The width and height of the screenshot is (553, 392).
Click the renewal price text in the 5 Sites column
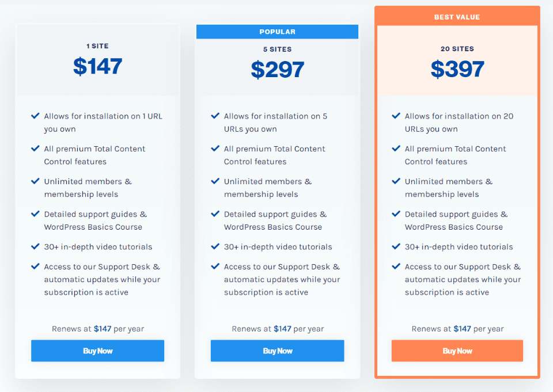click(x=277, y=329)
